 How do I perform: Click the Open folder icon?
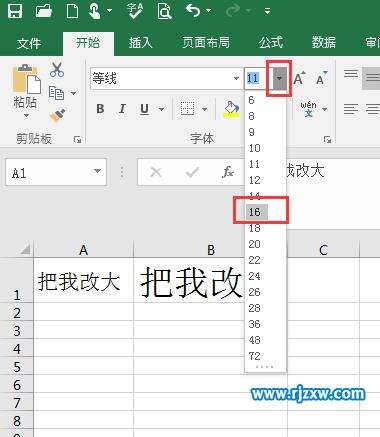point(44,10)
